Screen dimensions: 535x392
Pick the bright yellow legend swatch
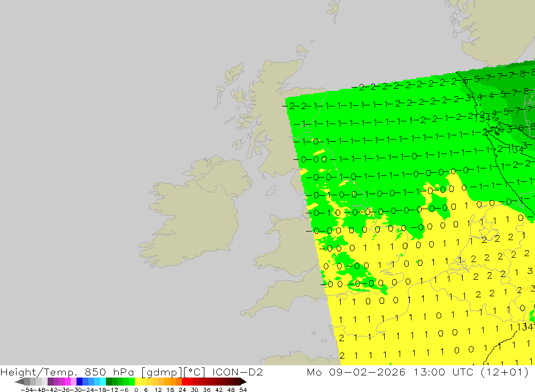138,382
